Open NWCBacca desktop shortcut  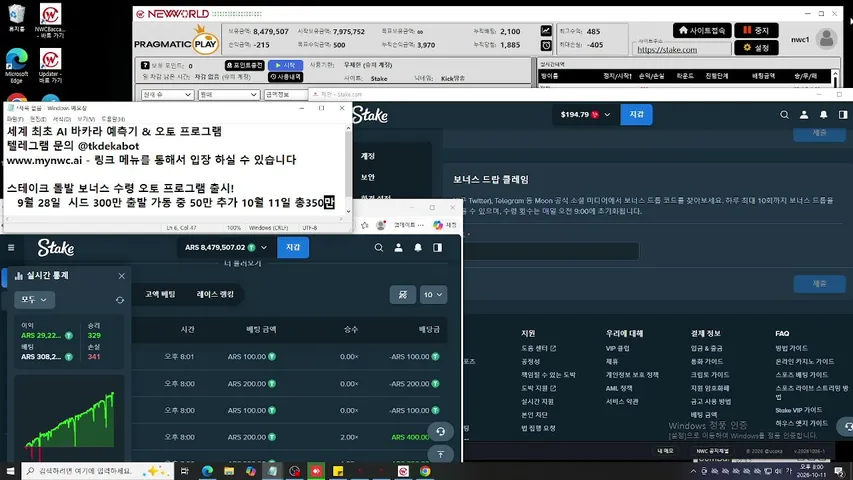point(50,21)
